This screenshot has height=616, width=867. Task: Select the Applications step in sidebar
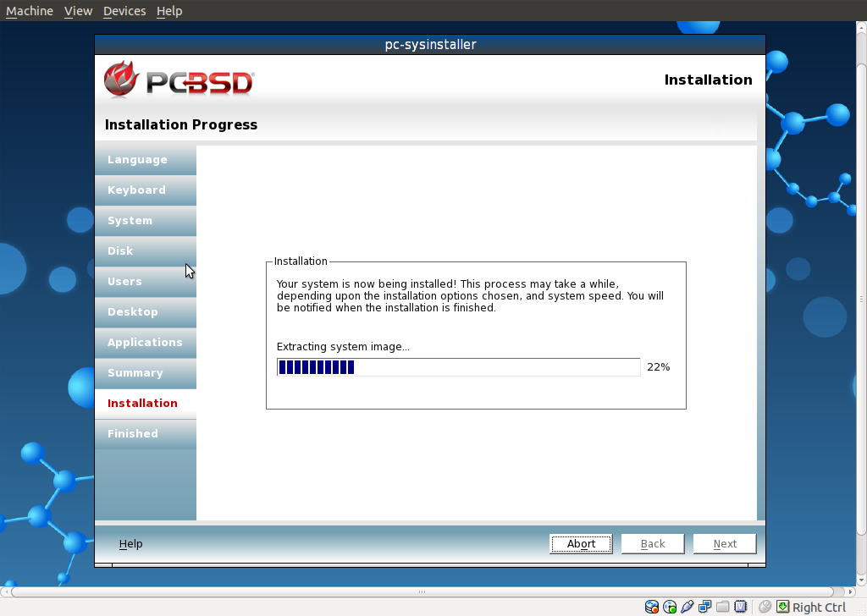146,343
